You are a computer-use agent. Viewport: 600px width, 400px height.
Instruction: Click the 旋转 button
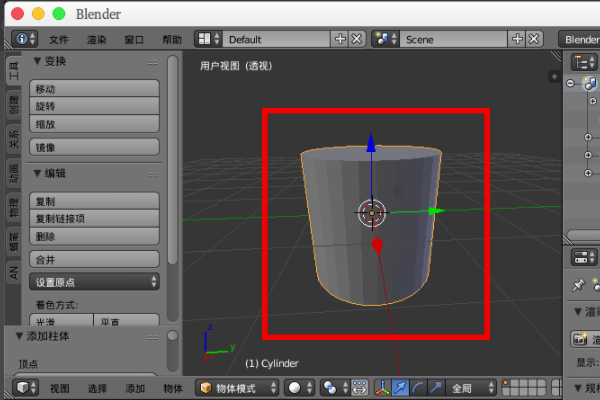point(94,106)
